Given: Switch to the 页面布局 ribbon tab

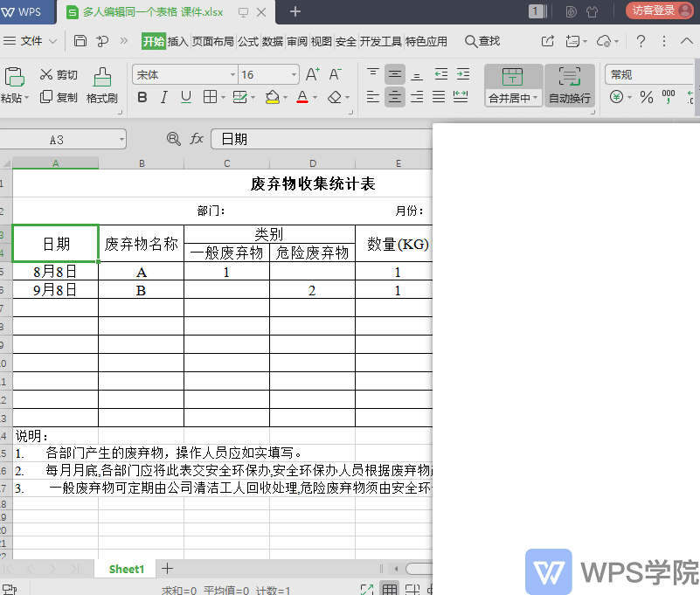Looking at the screenshot, I should point(213,42).
